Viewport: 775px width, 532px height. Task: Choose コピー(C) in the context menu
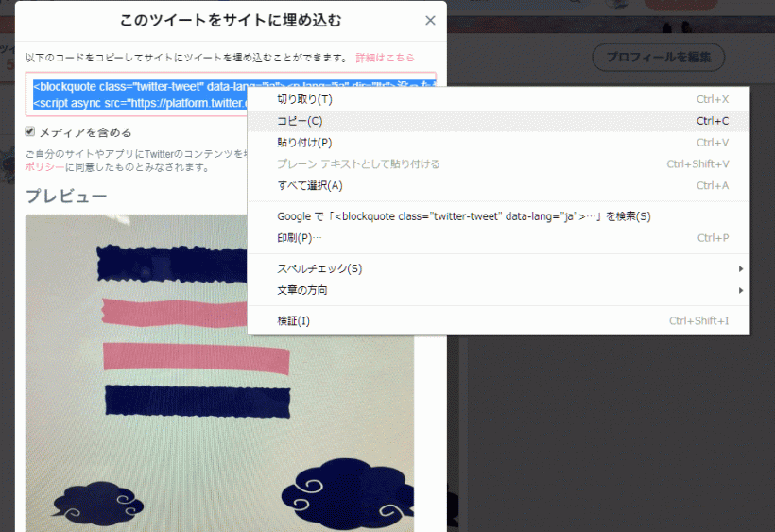pos(300,121)
